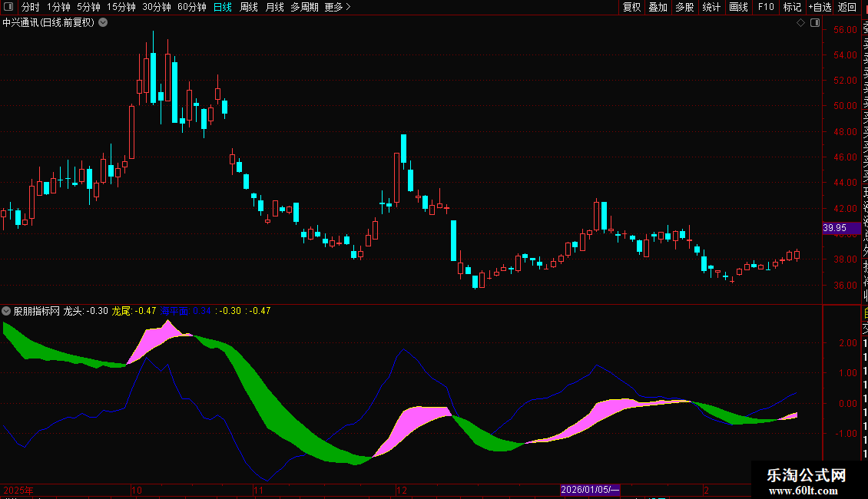Viewport: 868px width, 499px height.
Task: Click the 中兴通讯(日线.前复权) chart title
Action: tap(48, 23)
